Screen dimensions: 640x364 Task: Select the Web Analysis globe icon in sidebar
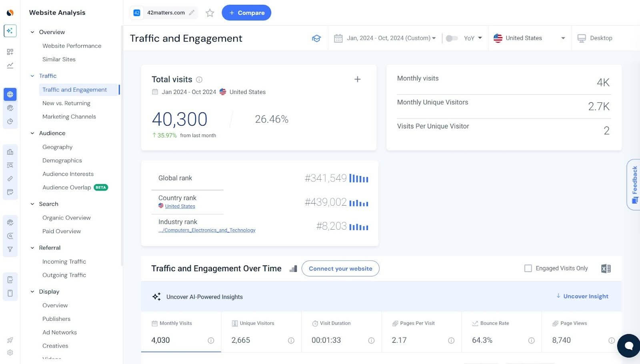pos(10,94)
